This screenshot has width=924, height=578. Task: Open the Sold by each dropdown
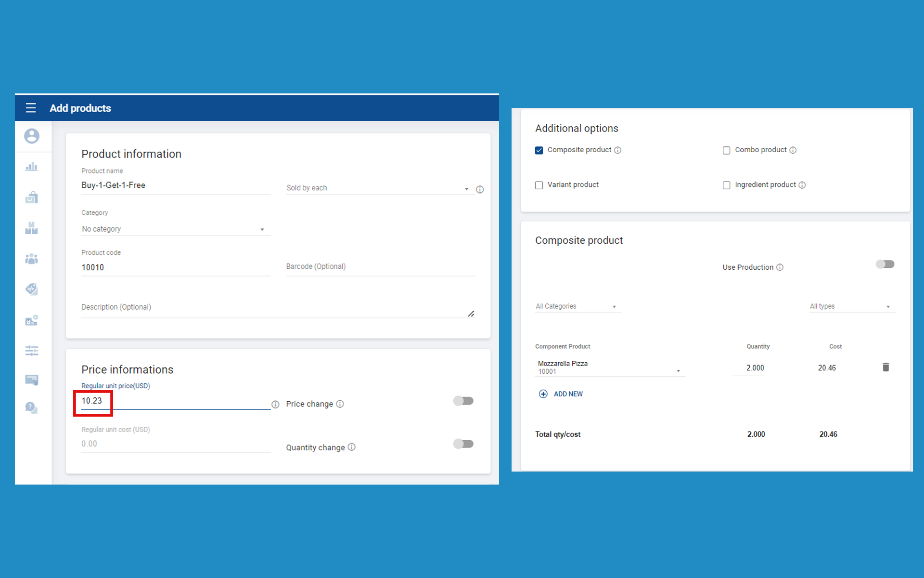[377, 188]
